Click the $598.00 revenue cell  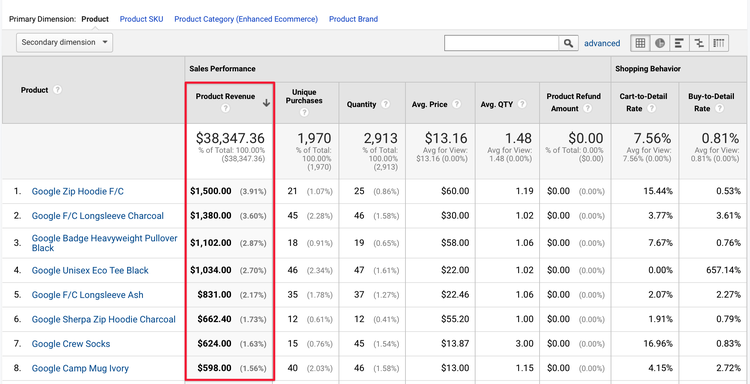tap(215, 368)
